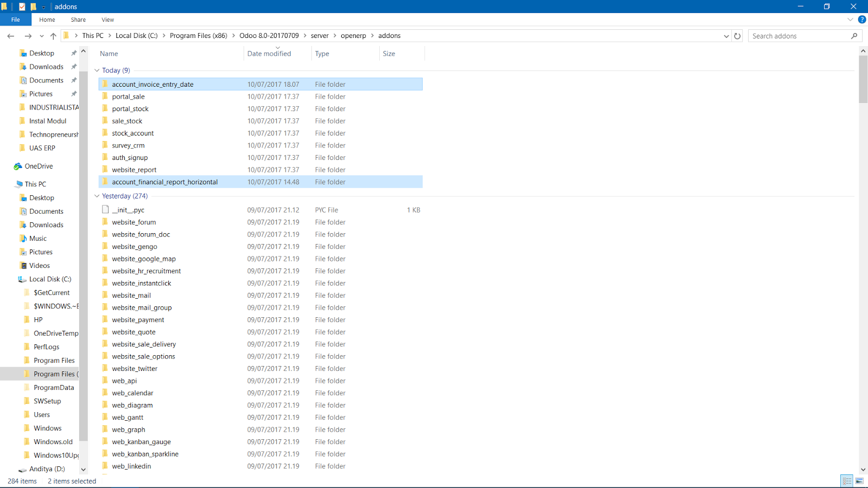
Task: Open the File menu
Action: tap(16, 20)
